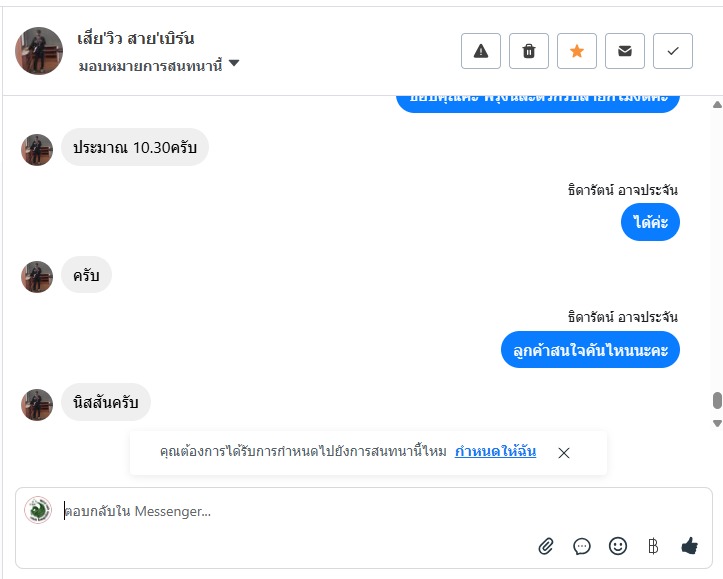Click the Baht payment request icon
The height and width of the screenshot is (579, 723).
pos(654,546)
